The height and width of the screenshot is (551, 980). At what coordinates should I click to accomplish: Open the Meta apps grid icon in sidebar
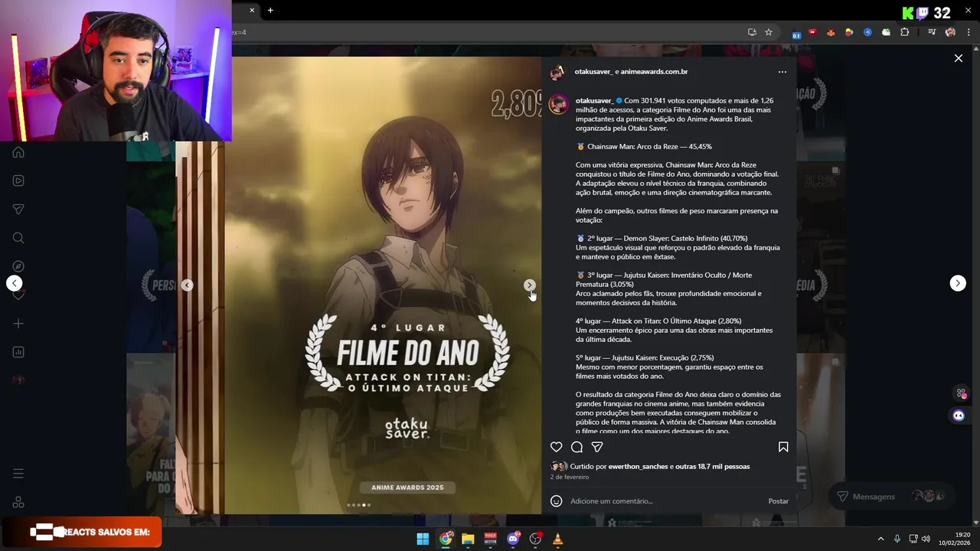[18, 502]
